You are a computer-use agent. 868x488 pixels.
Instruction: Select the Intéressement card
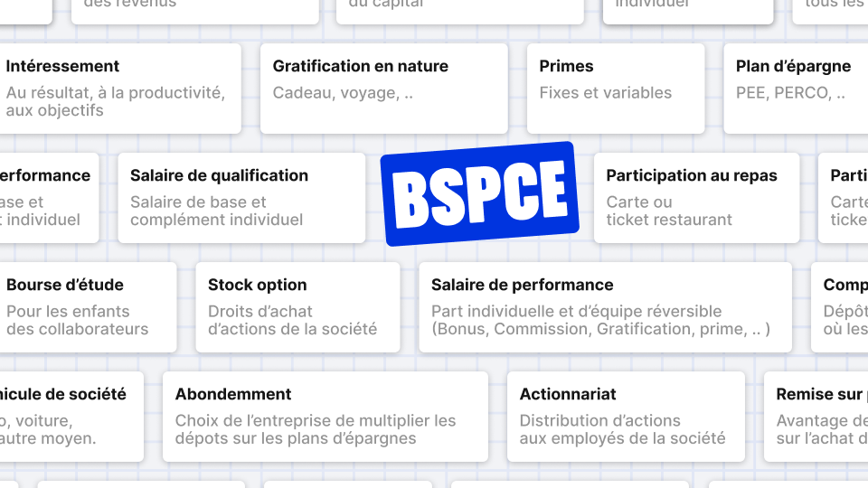pyautogui.click(x=120, y=89)
